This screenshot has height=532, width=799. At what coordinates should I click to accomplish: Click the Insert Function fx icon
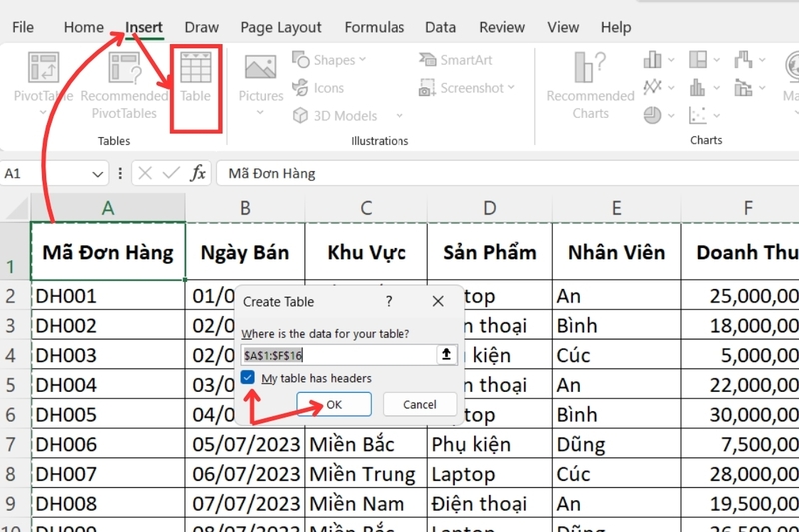198,173
